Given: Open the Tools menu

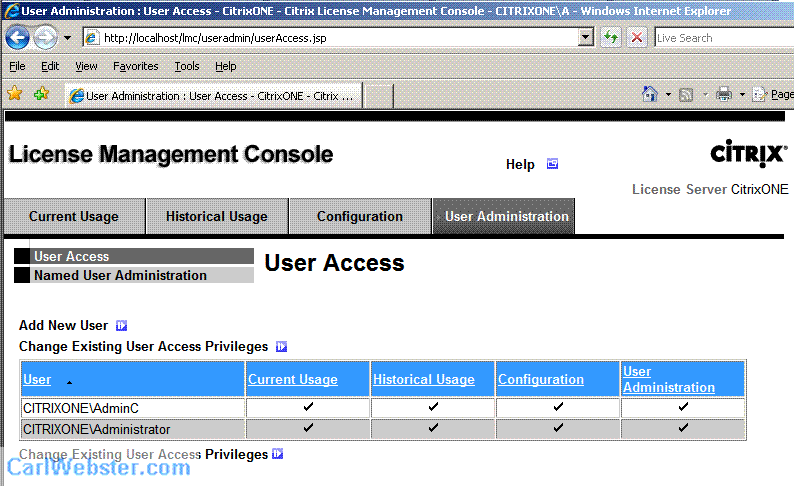Looking at the screenshot, I should point(187,66).
